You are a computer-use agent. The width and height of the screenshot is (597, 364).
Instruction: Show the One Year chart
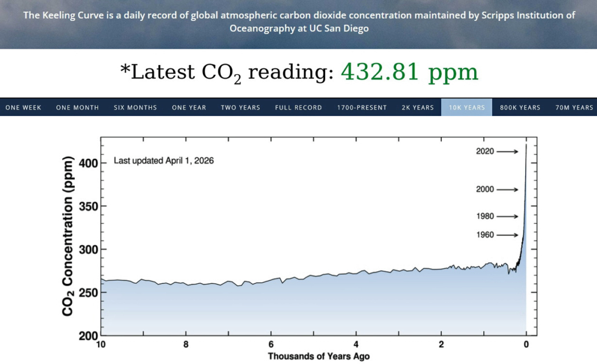point(189,107)
